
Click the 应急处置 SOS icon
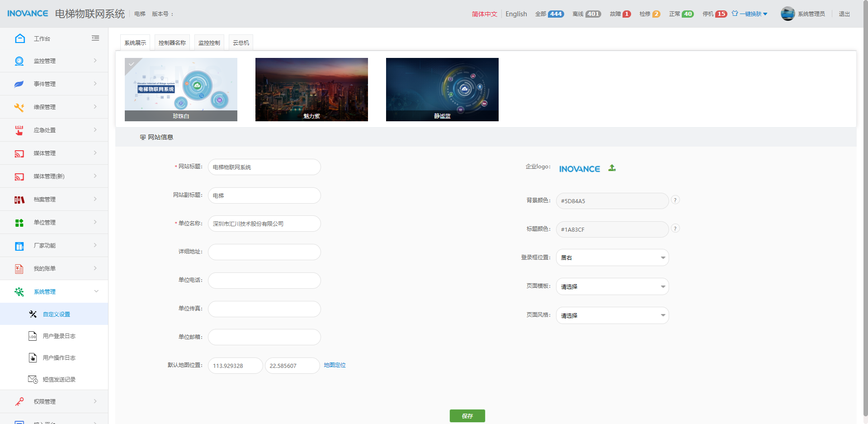(19, 130)
